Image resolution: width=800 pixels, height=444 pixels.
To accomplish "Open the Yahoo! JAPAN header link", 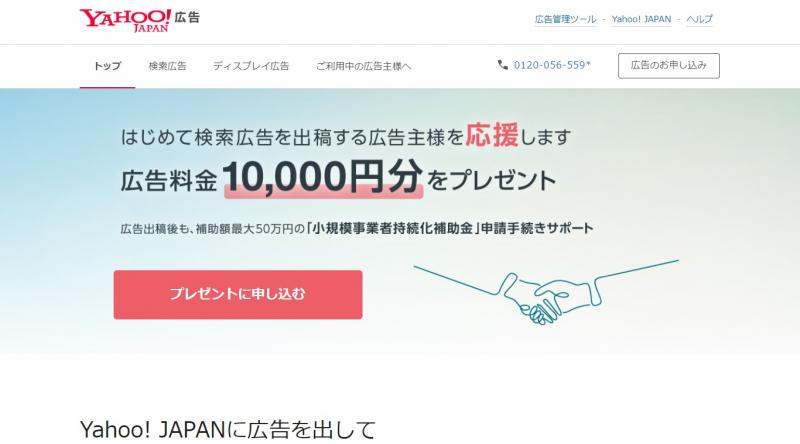I will pyautogui.click(x=641, y=19).
